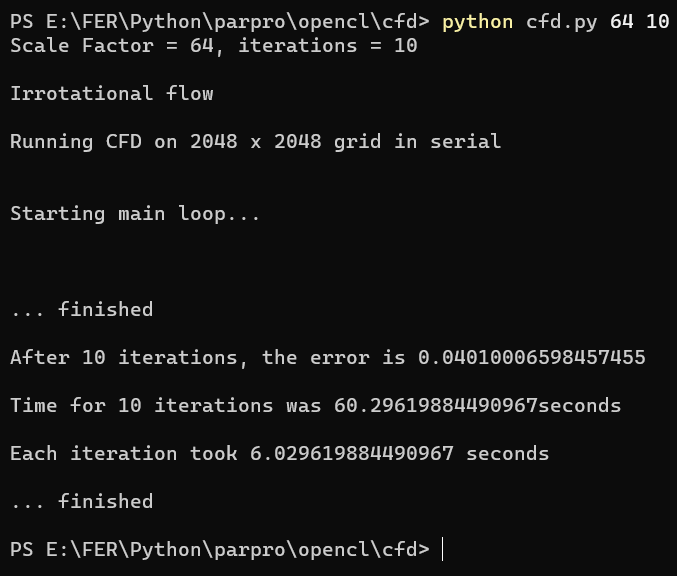The width and height of the screenshot is (677, 576).
Task: Click the last '... finished' line
Action: pos(82,501)
